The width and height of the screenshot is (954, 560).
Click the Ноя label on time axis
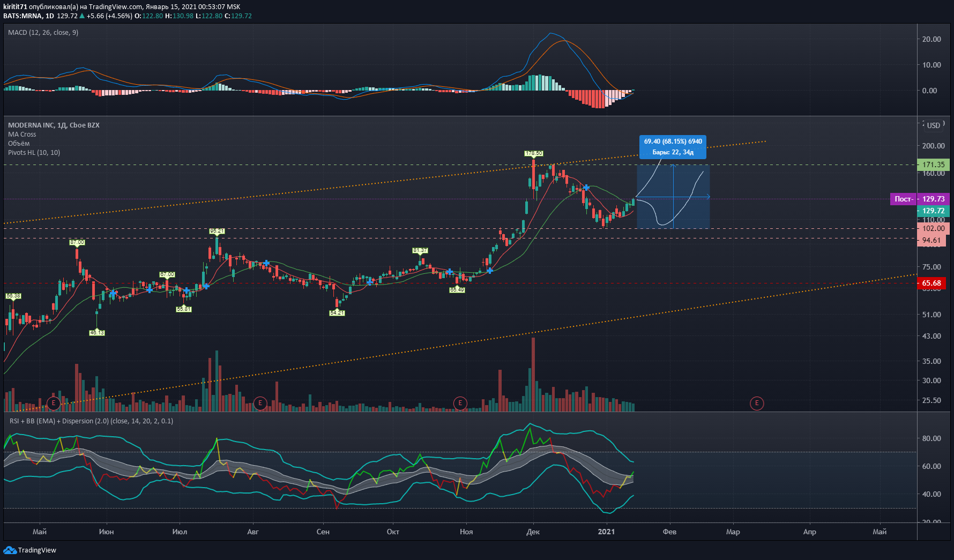coord(466,532)
